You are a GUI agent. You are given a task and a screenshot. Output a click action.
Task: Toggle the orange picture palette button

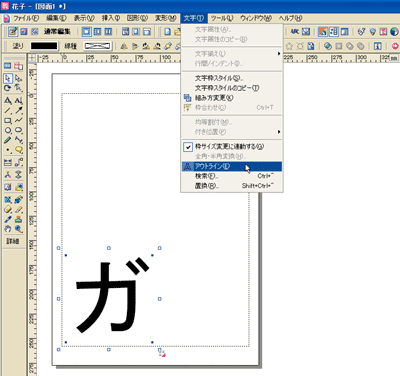323,32
